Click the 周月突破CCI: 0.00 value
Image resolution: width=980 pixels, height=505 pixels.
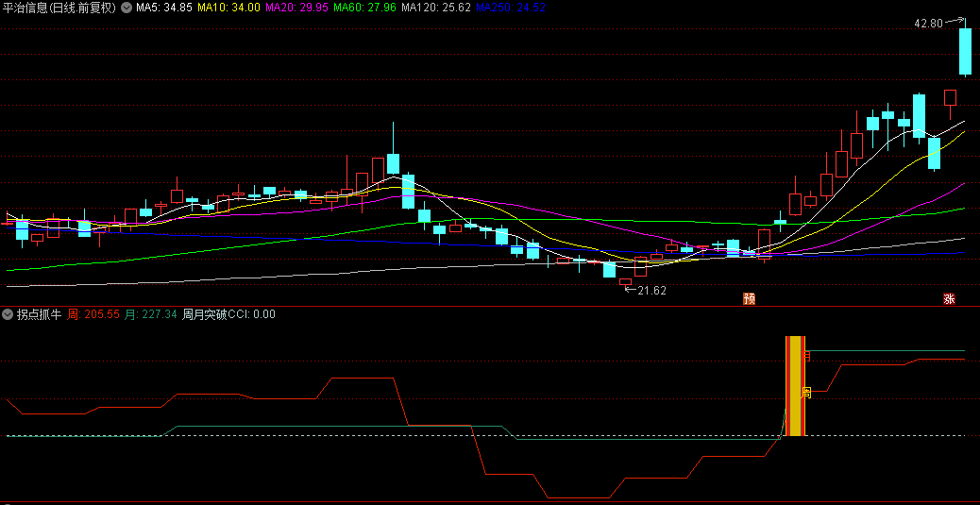point(228,314)
